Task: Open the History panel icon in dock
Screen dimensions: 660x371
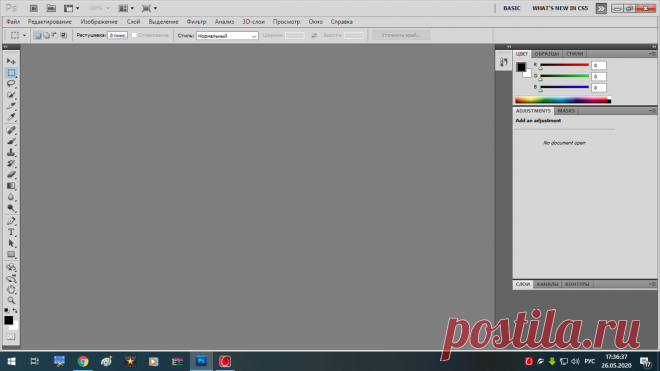Action: click(x=503, y=62)
